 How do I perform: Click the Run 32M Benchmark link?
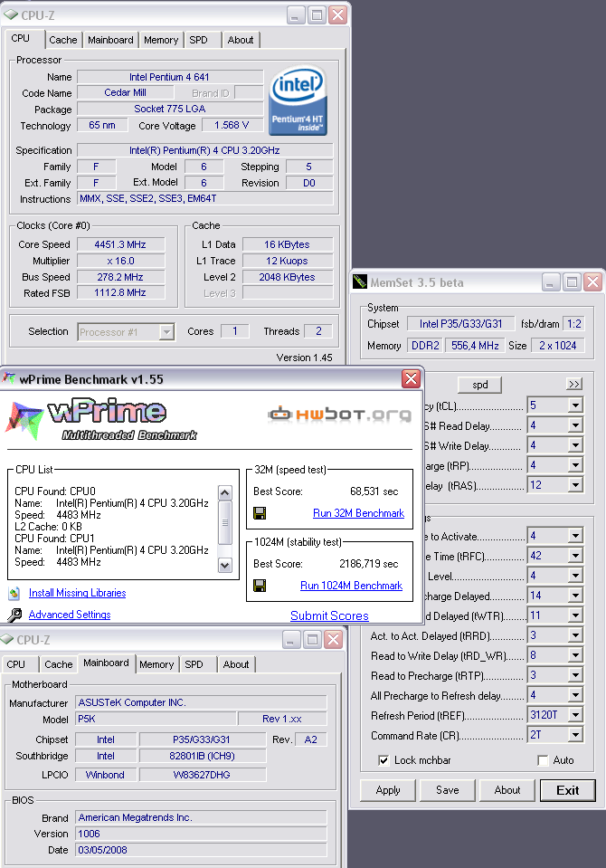358,513
